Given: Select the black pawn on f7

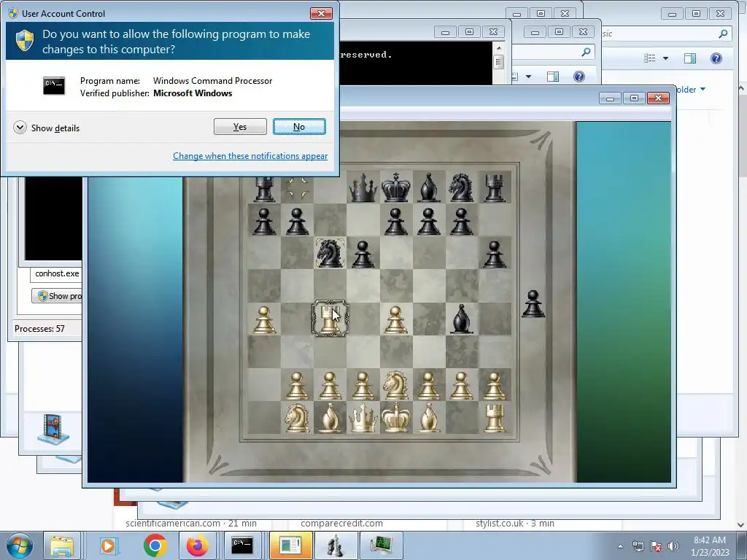Looking at the screenshot, I should point(428,221).
